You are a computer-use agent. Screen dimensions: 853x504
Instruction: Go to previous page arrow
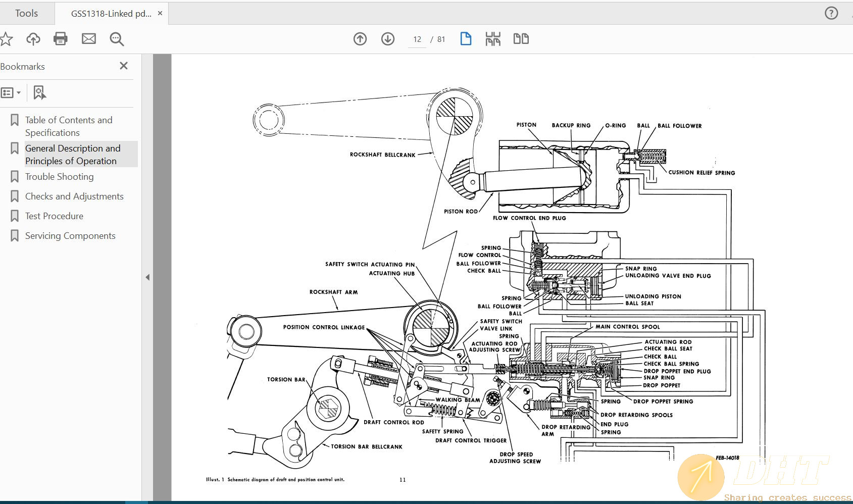(360, 39)
